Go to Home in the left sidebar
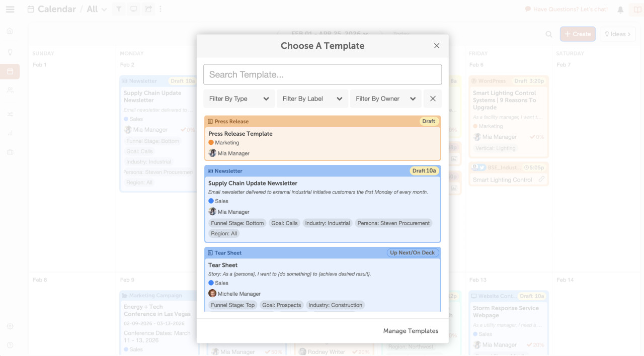644x356 pixels. [x=10, y=31]
